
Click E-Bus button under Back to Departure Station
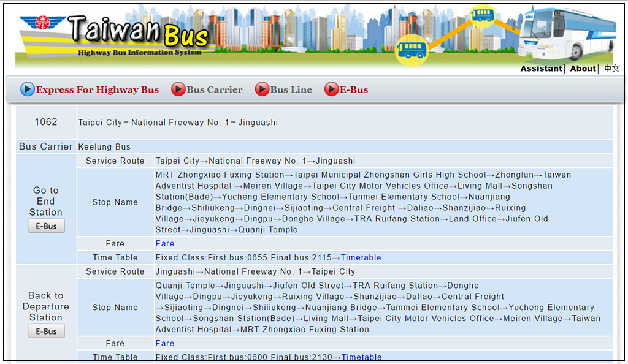[46, 331]
